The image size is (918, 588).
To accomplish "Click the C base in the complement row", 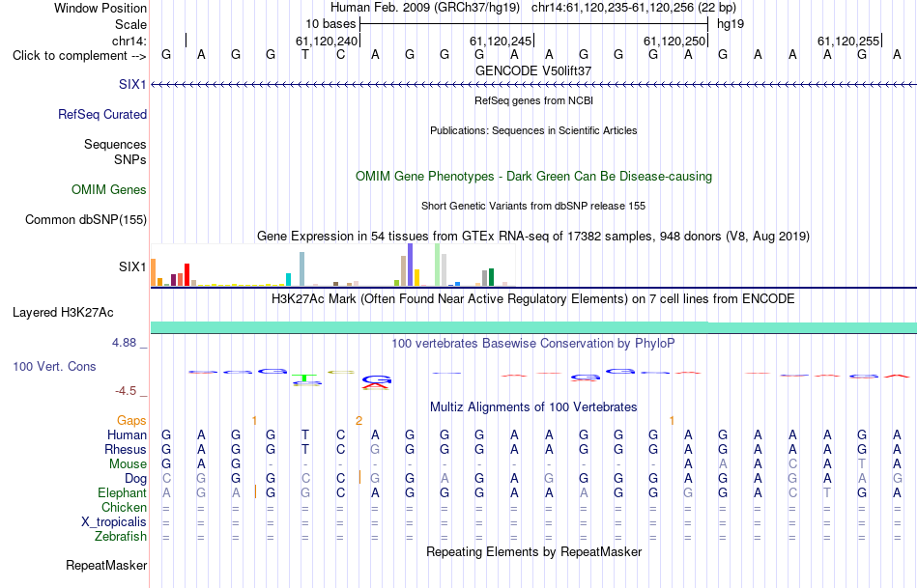I will pyautogui.click(x=340, y=55).
